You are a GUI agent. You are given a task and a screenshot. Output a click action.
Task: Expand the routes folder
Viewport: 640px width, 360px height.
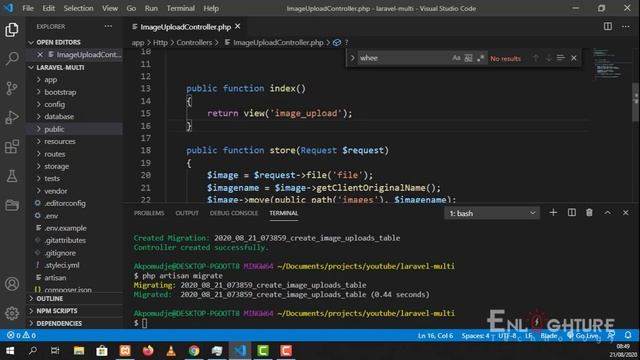[55, 154]
